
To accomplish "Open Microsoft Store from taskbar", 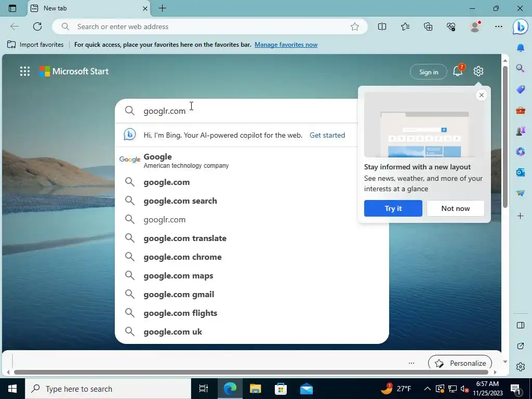I will click(x=281, y=389).
